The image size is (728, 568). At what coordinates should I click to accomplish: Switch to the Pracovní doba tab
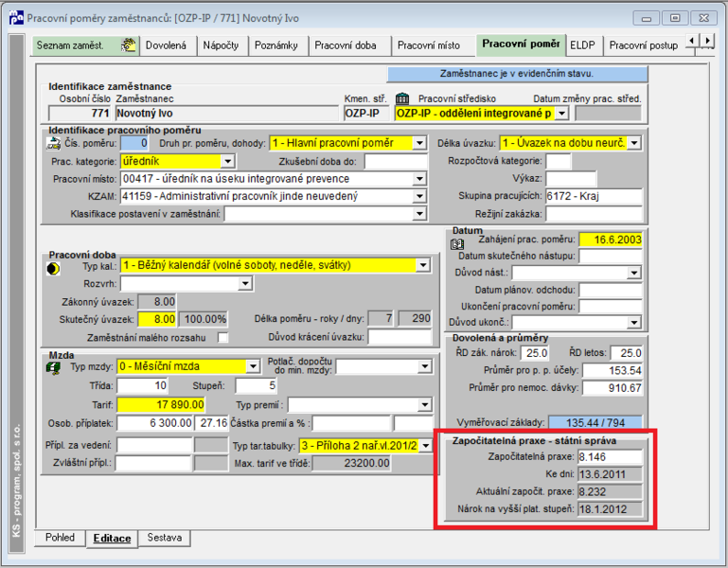point(346,45)
